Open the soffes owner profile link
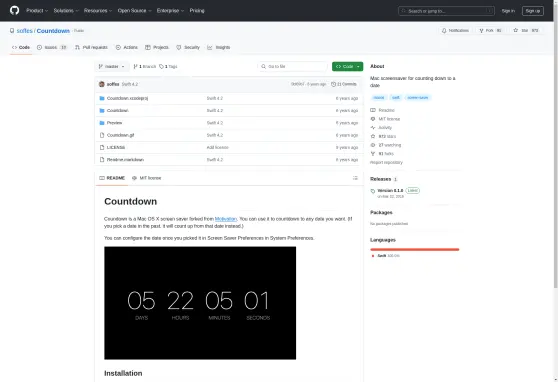The image size is (558, 382). click(x=25, y=31)
